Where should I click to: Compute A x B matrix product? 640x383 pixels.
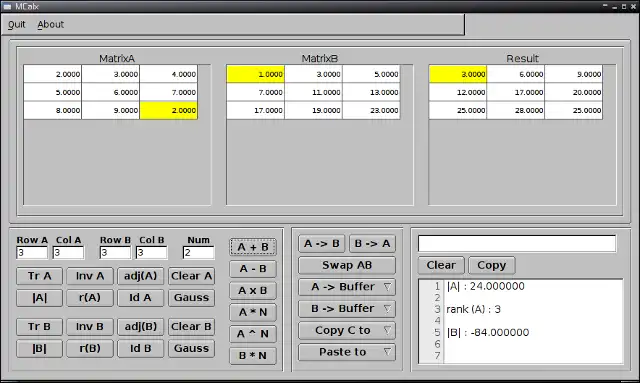pyautogui.click(x=253, y=290)
